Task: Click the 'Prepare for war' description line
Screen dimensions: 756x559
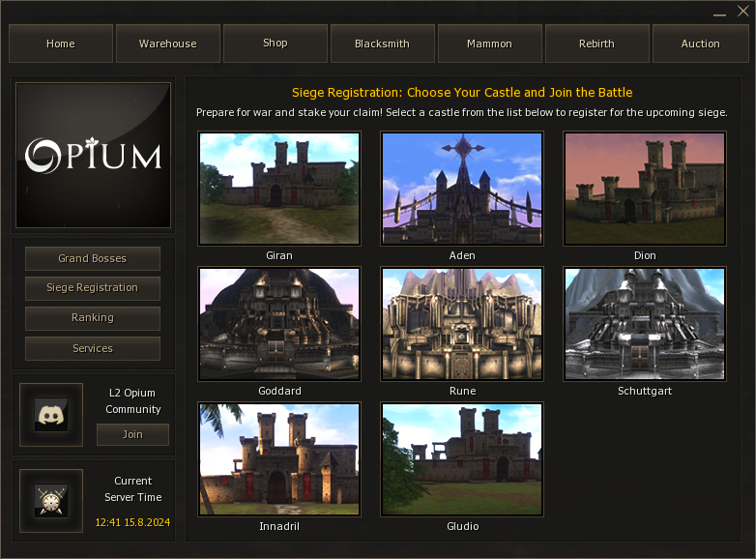Action: tap(462, 112)
